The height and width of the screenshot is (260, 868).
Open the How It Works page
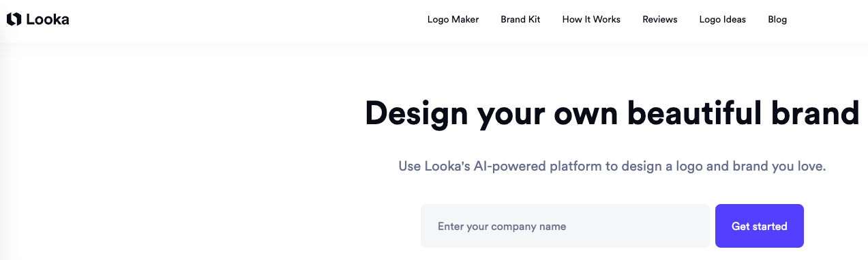pyautogui.click(x=591, y=19)
